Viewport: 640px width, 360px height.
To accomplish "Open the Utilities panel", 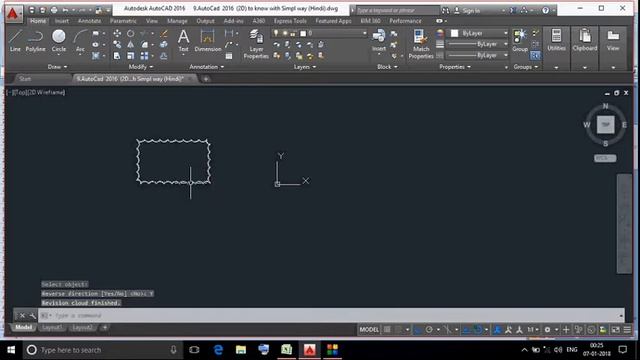I will (x=556, y=40).
